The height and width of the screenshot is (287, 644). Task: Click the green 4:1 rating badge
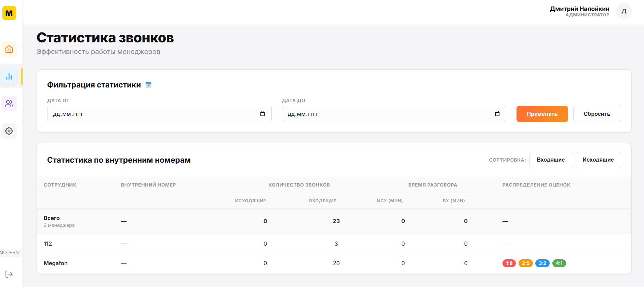tap(559, 263)
